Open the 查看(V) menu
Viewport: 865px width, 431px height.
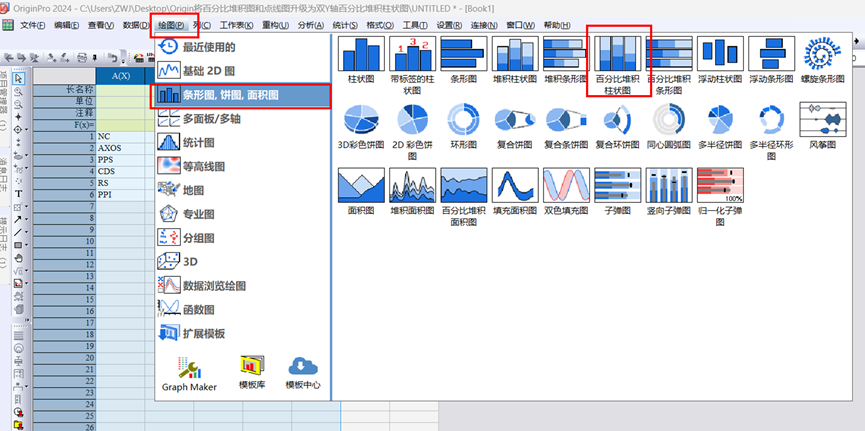click(100, 25)
